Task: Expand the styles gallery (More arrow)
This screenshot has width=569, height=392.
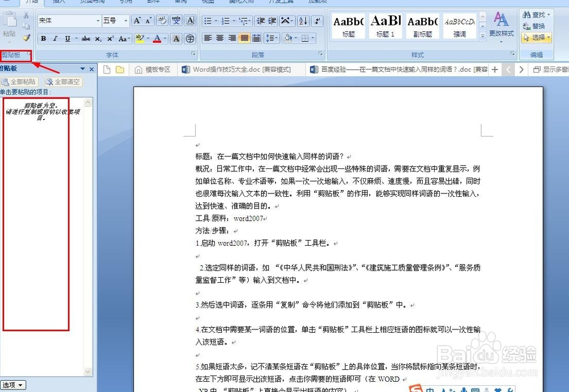Action: point(483,36)
